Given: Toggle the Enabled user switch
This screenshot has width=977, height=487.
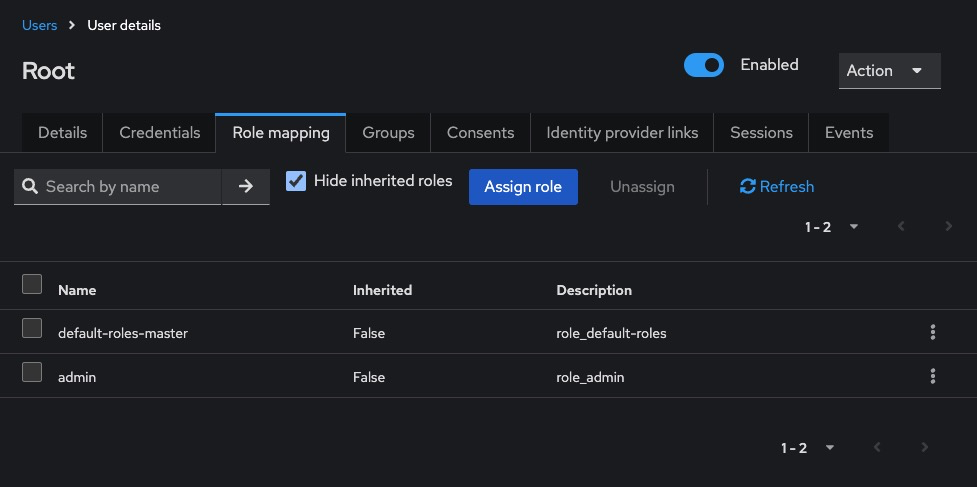Looking at the screenshot, I should [x=704, y=65].
